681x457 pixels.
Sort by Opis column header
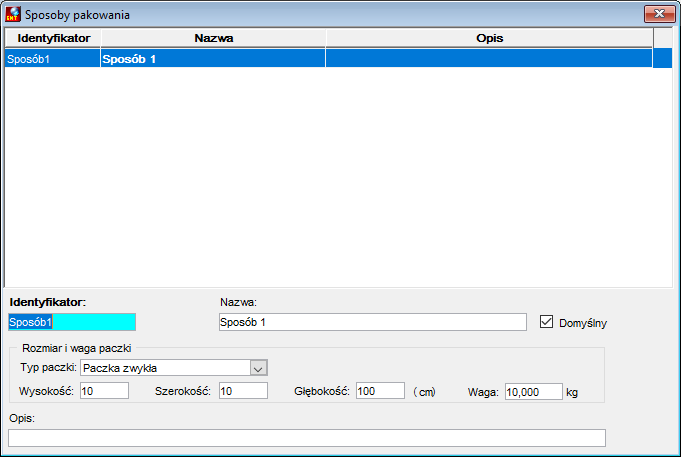pyautogui.click(x=489, y=38)
